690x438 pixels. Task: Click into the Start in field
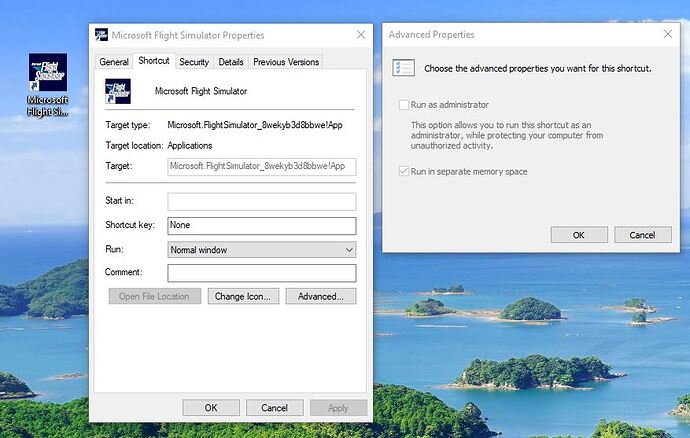(x=262, y=202)
